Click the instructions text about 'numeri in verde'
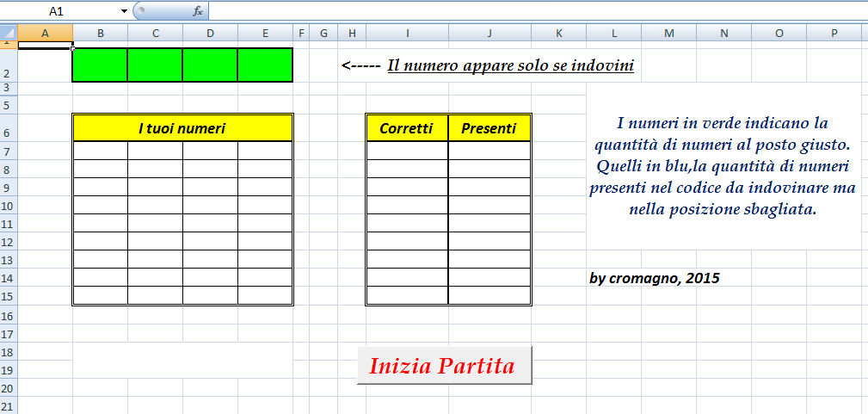This screenshot has height=414, width=868. 723,166
